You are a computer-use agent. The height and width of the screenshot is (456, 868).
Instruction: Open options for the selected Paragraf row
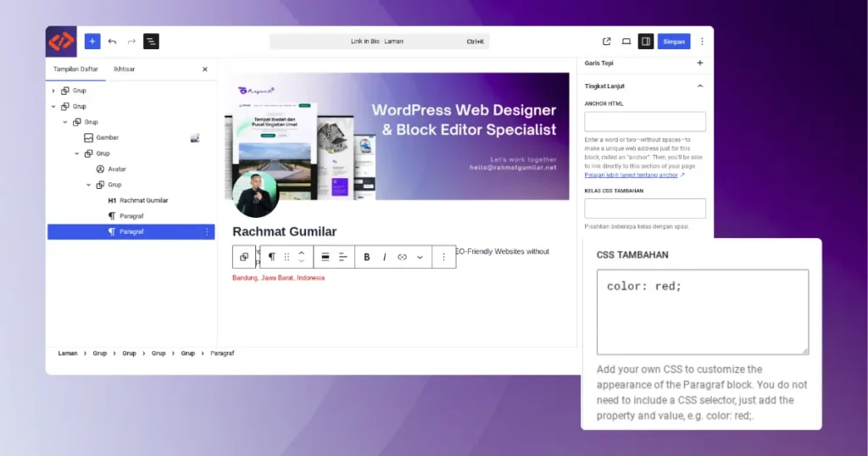[207, 232]
